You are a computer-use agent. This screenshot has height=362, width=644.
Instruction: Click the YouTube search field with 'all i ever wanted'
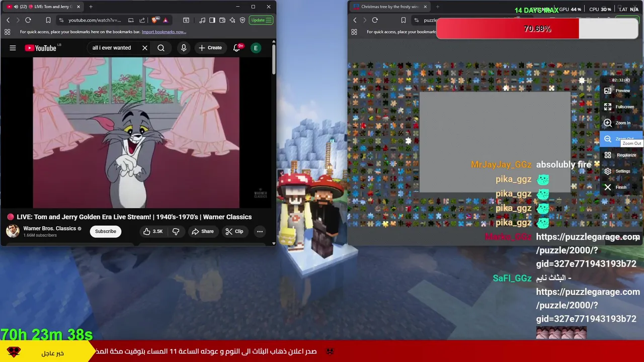click(112, 48)
